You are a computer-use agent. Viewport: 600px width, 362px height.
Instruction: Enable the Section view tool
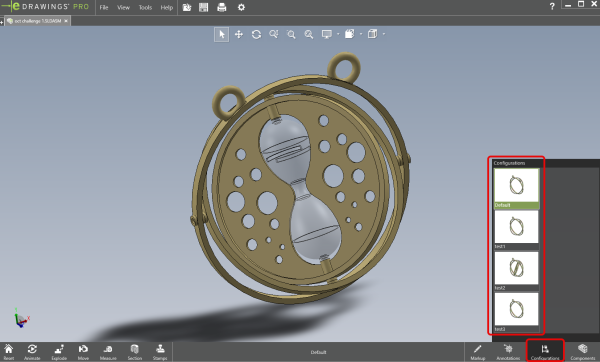135,352
